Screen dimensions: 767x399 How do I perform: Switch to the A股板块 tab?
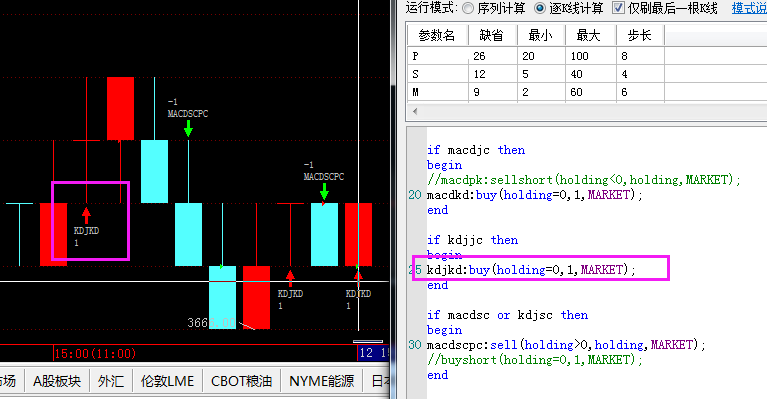coord(57,381)
